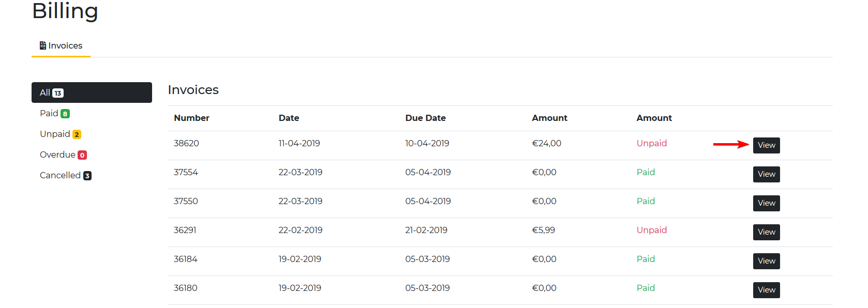Viewport: 868px width, 308px height.
Task: Click the All count badge showing 13
Action: [x=58, y=93]
